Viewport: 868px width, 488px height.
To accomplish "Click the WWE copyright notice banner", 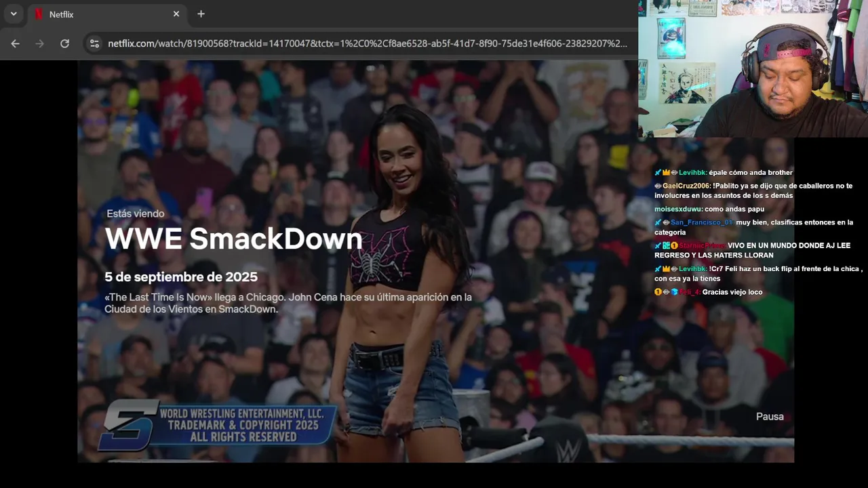I will [218, 425].
